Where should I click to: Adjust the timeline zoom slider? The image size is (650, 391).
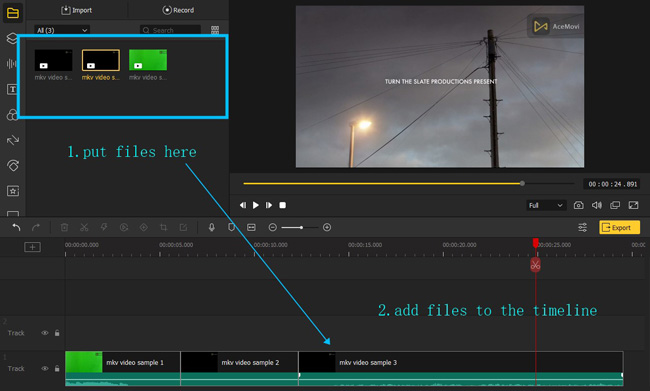pyautogui.click(x=299, y=227)
